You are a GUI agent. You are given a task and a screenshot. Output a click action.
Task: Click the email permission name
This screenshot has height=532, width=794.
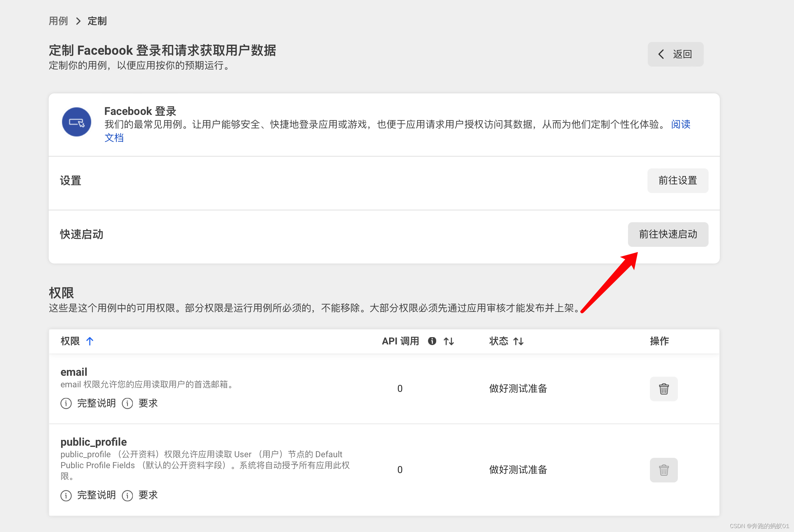(x=74, y=372)
